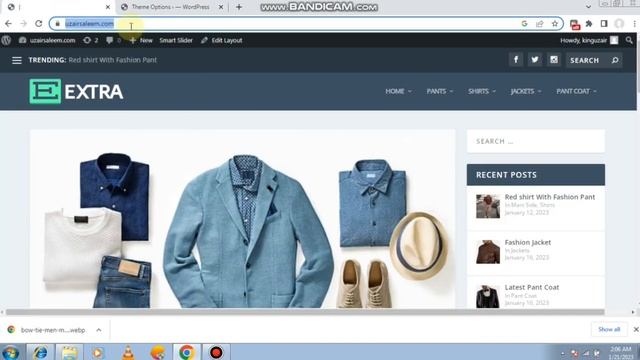Open updates icon showing 2
This screenshot has width=640, height=360.
(90, 40)
